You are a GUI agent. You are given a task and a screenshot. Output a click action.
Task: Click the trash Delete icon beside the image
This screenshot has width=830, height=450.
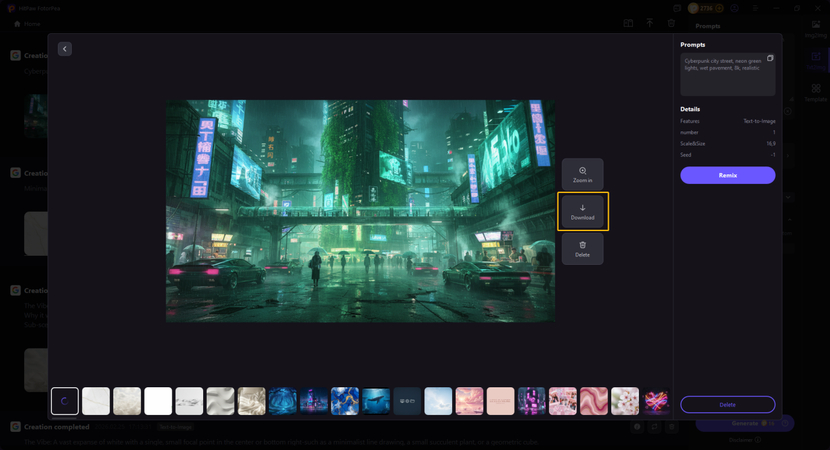coord(582,248)
